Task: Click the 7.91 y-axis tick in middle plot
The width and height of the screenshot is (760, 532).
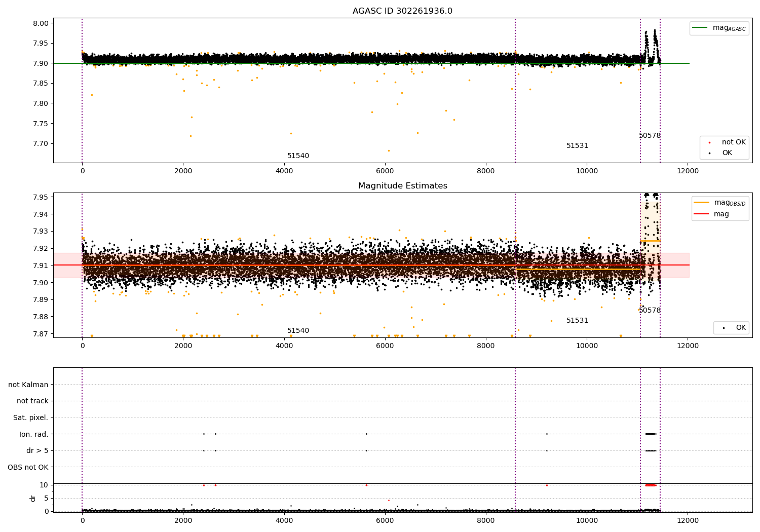Action: (x=41, y=265)
